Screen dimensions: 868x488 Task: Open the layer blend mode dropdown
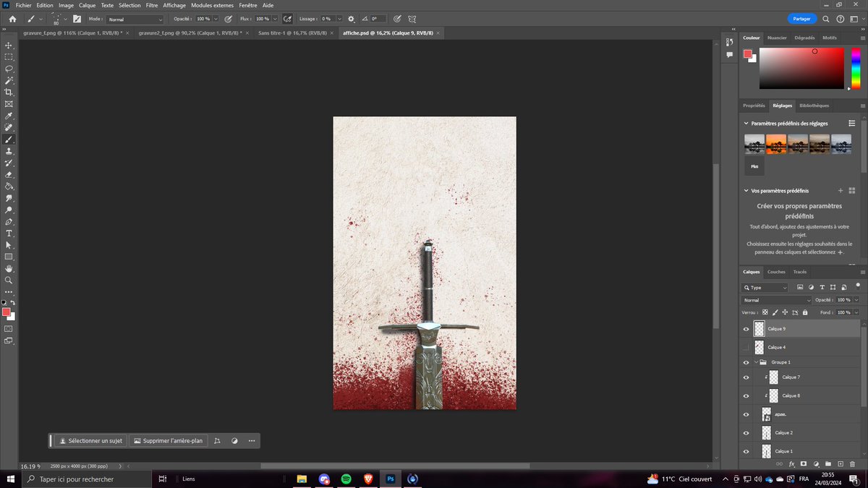(777, 300)
